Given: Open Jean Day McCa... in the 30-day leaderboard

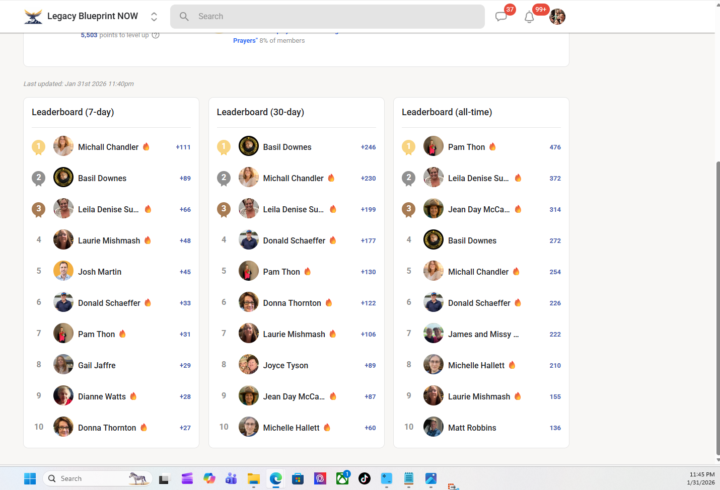Looking at the screenshot, I should pos(294,397).
